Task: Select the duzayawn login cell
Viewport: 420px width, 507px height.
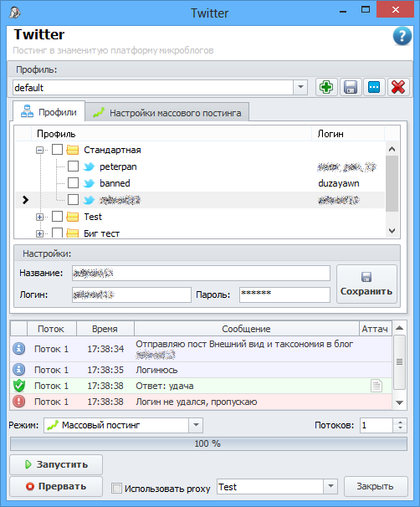Action: (339, 183)
